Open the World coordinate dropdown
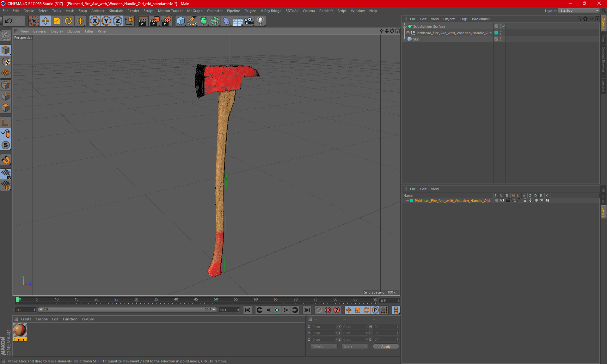The image size is (607, 364). (324, 346)
